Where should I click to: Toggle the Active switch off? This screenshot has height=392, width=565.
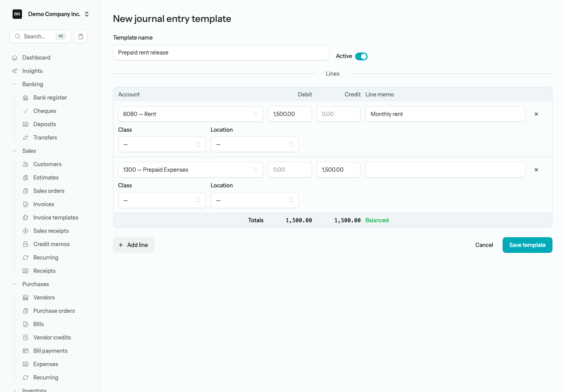coord(361,56)
